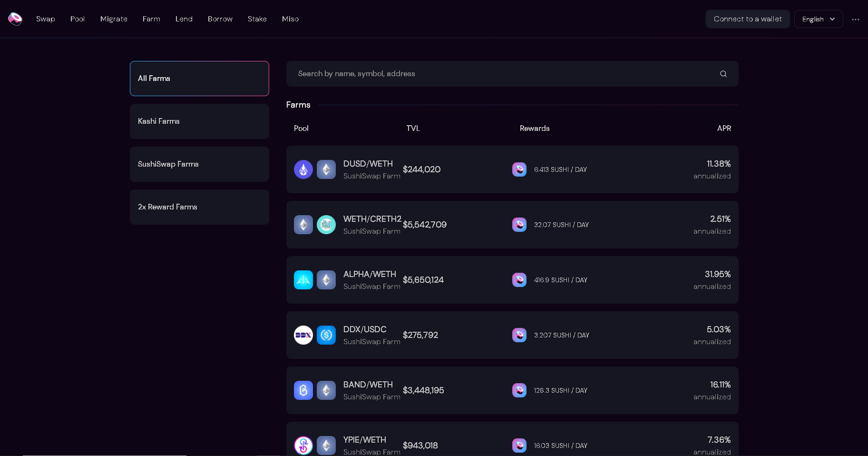Click Connect to a wallet button

tap(748, 19)
